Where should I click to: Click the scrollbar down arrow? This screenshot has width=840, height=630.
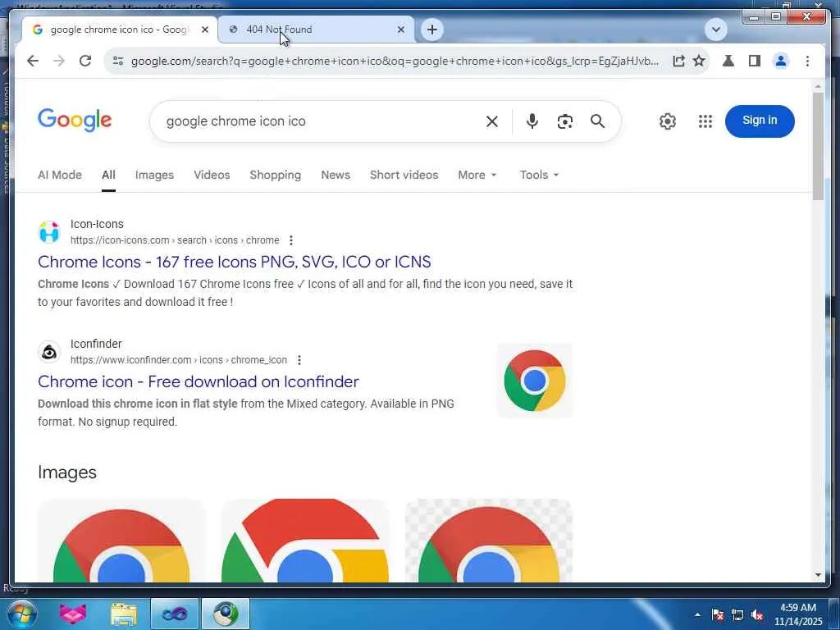point(818,575)
